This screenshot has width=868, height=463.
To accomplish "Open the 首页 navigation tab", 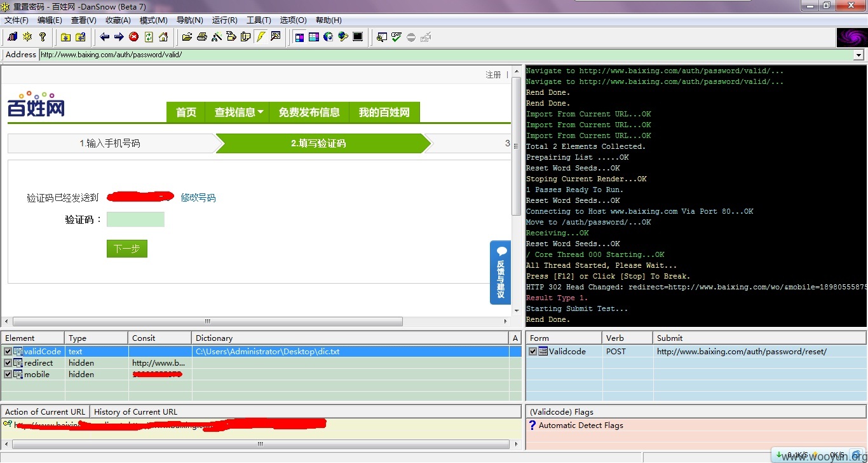I will click(x=186, y=112).
